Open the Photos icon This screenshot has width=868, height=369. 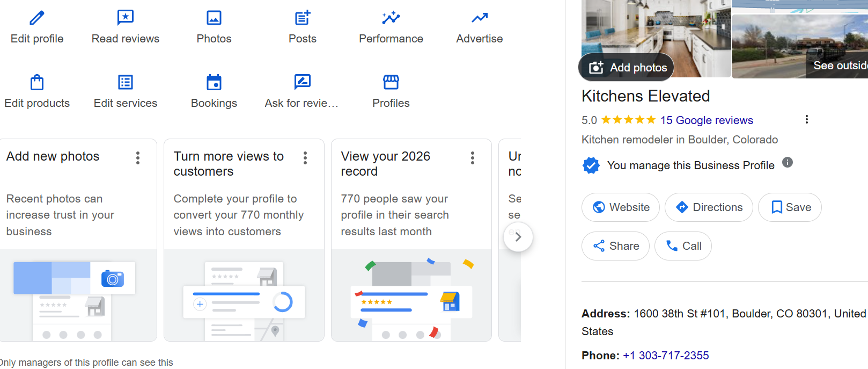(x=214, y=18)
